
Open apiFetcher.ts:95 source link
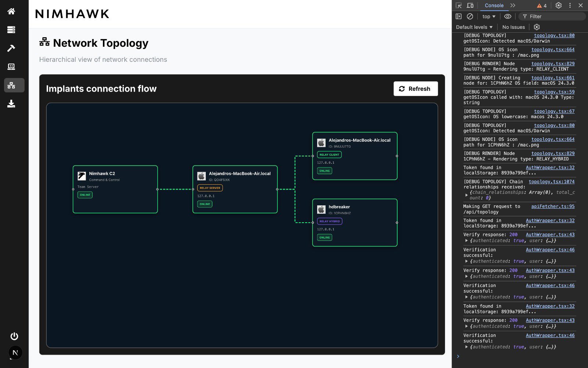pyautogui.click(x=553, y=206)
